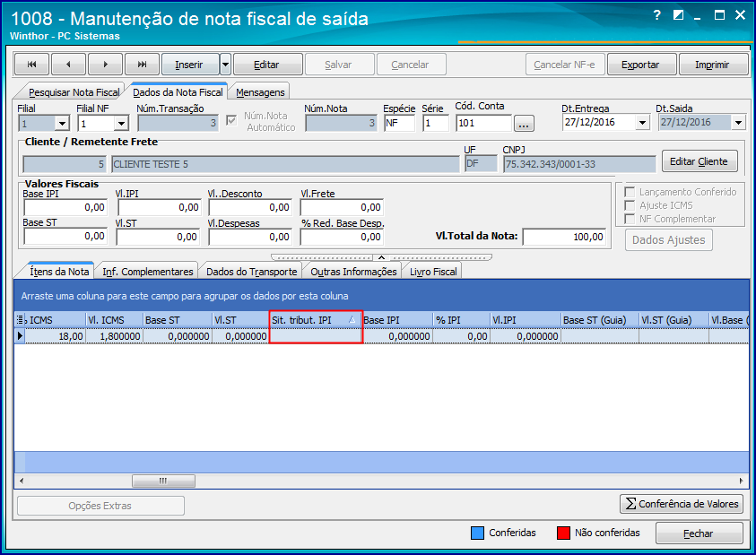The image size is (756, 555).
Task: Click the grid scrollbar right arrow
Action: (x=742, y=481)
